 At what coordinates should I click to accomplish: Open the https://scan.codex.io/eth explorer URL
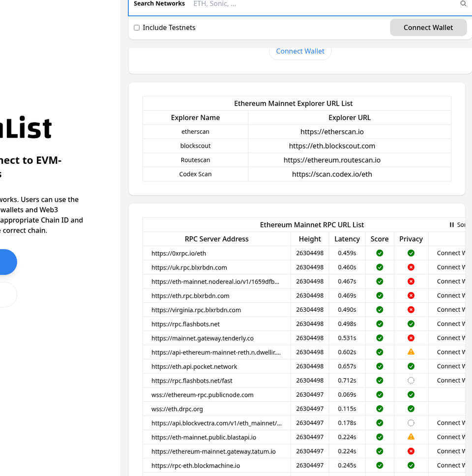(x=332, y=174)
